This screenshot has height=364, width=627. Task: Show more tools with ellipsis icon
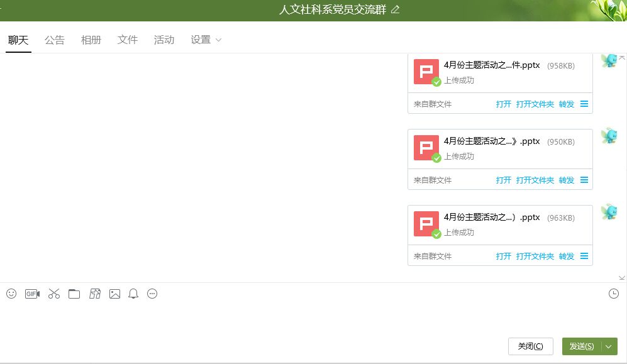coord(152,294)
